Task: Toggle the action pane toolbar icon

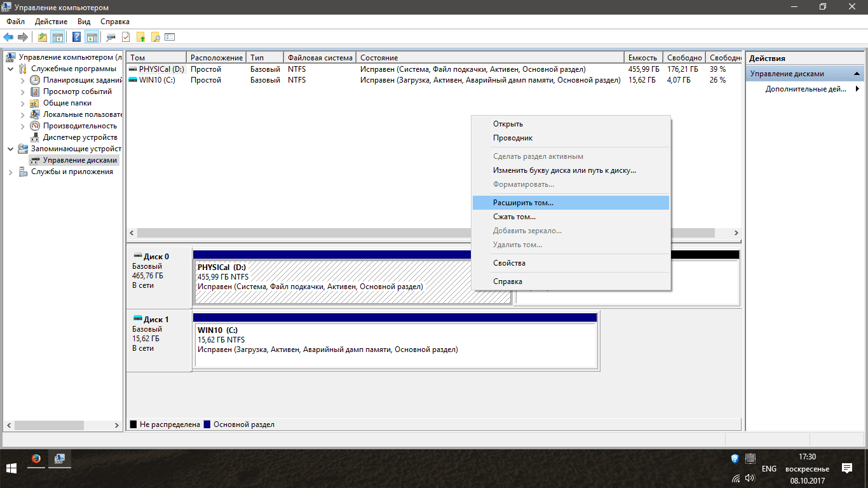Action: tap(92, 37)
